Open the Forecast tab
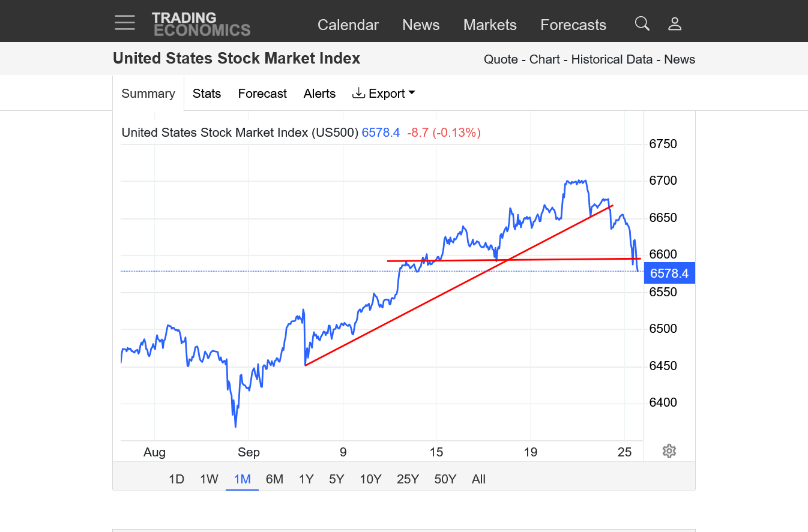The height and width of the screenshot is (532, 808). (x=262, y=94)
